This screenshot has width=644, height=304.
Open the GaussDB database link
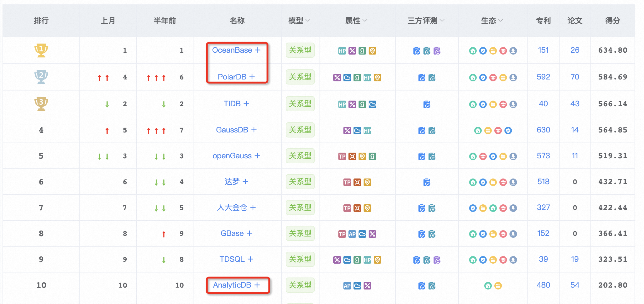click(232, 130)
